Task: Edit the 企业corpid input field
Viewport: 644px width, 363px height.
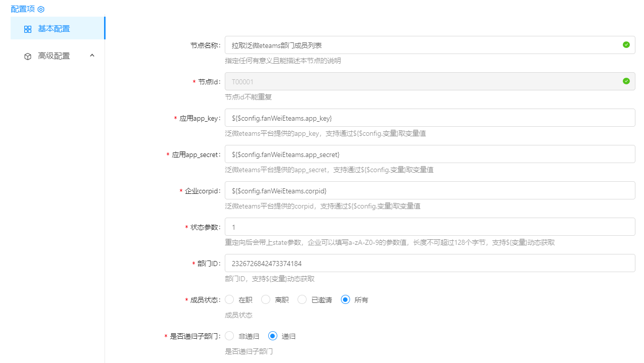Action: click(x=429, y=190)
